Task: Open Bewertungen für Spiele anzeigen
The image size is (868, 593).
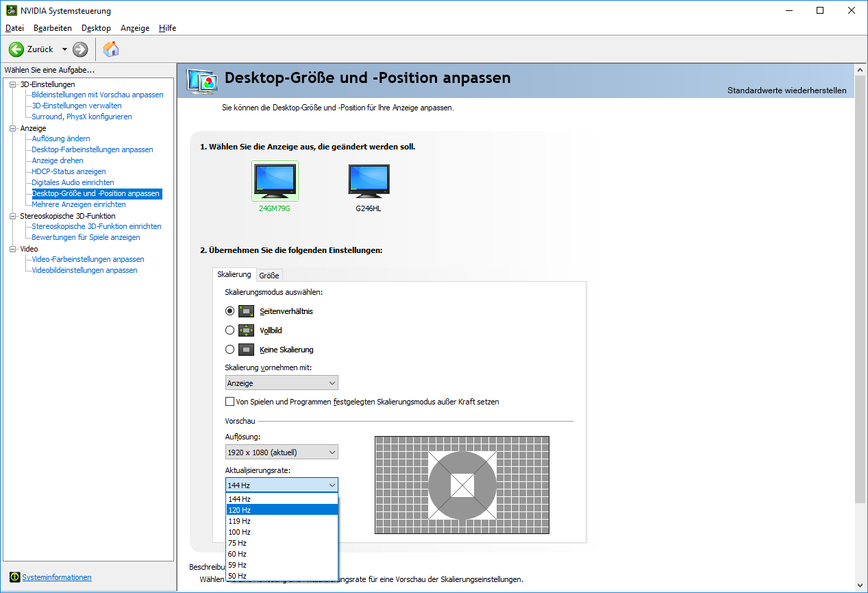Action: pyautogui.click(x=86, y=237)
